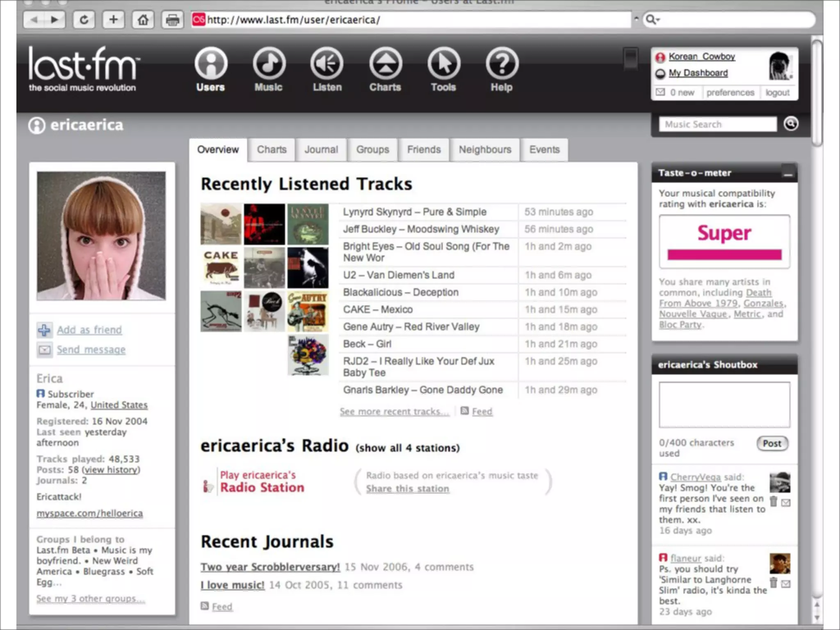Click the United States location link
840x630 pixels.
[119, 405]
